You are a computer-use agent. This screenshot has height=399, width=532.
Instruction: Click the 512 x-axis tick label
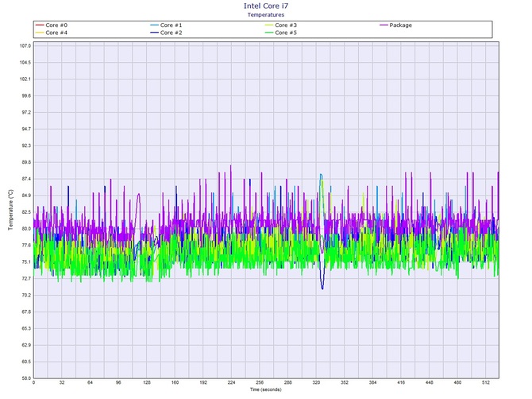486,382
